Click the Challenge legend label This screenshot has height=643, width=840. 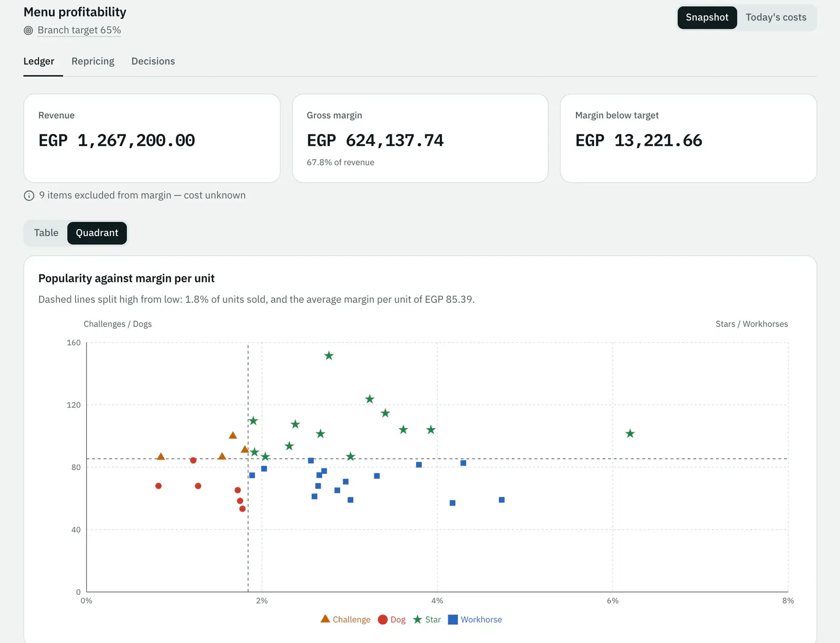[x=352, y=619]
